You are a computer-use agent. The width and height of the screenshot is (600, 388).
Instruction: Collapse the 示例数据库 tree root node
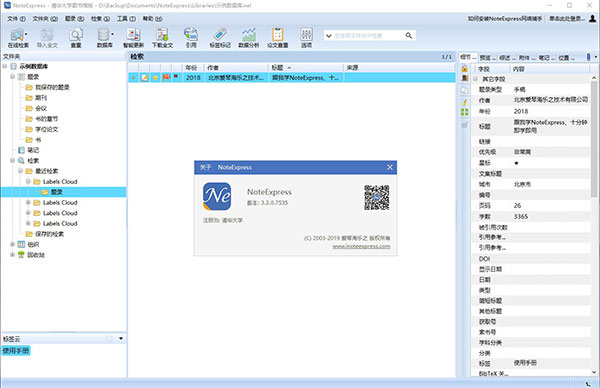pyautogui.click(x=5, y=66)
